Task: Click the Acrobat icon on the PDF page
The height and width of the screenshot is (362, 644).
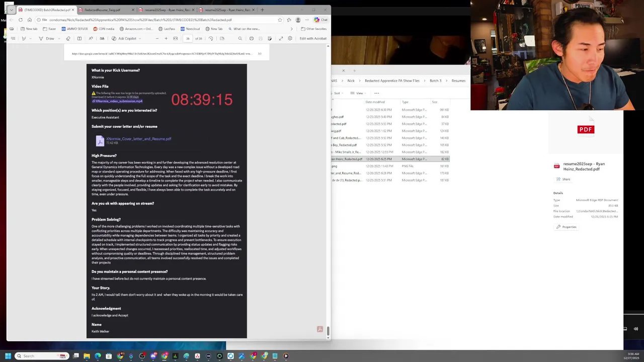Action: click(x=319, y=329)
